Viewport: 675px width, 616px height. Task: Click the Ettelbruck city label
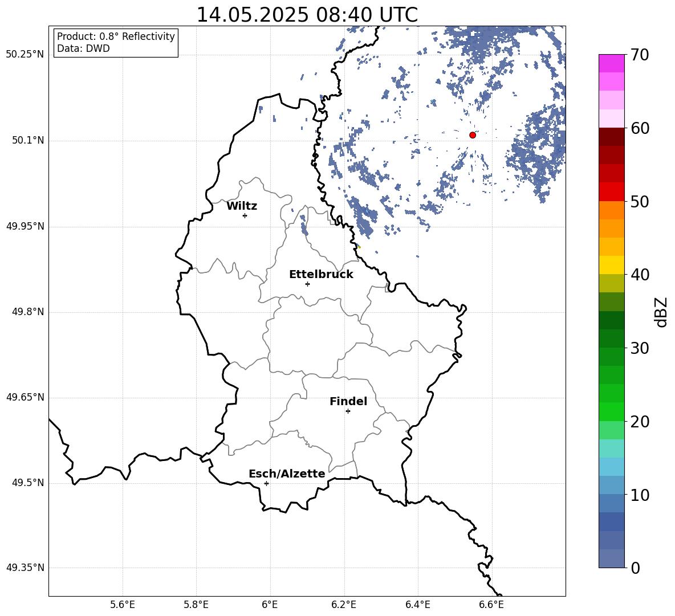tap(321, 275)
